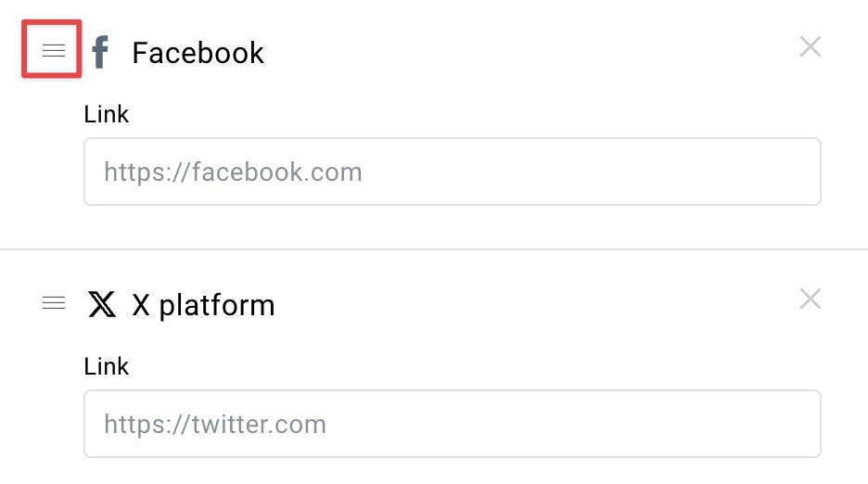
Task: Focus the field showing https://twitter.com placeholder
Action: point(453,424)
